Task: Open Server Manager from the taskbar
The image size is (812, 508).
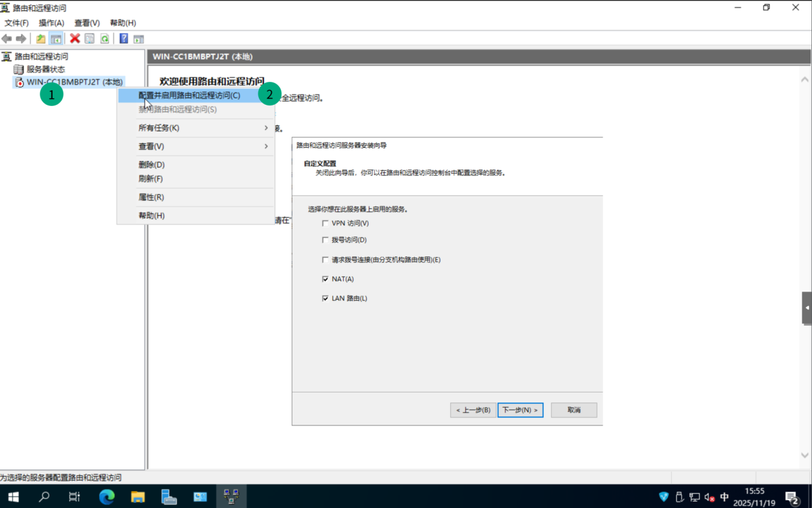Action: coord(169,497)
